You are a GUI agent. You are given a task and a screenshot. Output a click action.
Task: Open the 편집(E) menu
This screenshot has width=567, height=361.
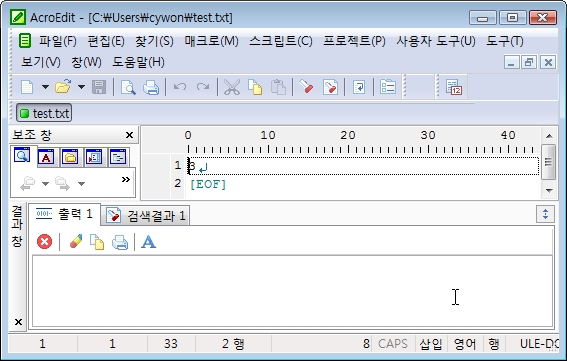(106, 41)
